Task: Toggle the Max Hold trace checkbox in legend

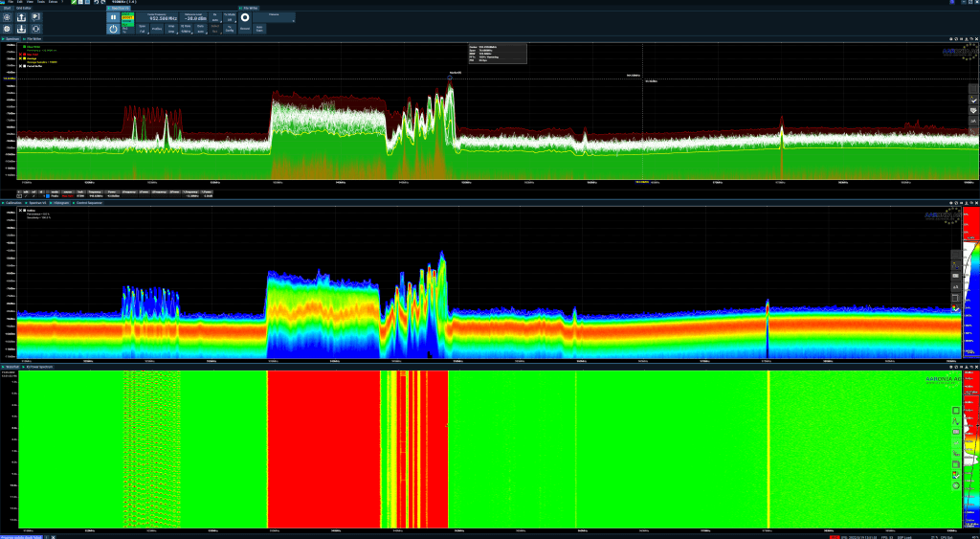Action: tap(24, 54)
